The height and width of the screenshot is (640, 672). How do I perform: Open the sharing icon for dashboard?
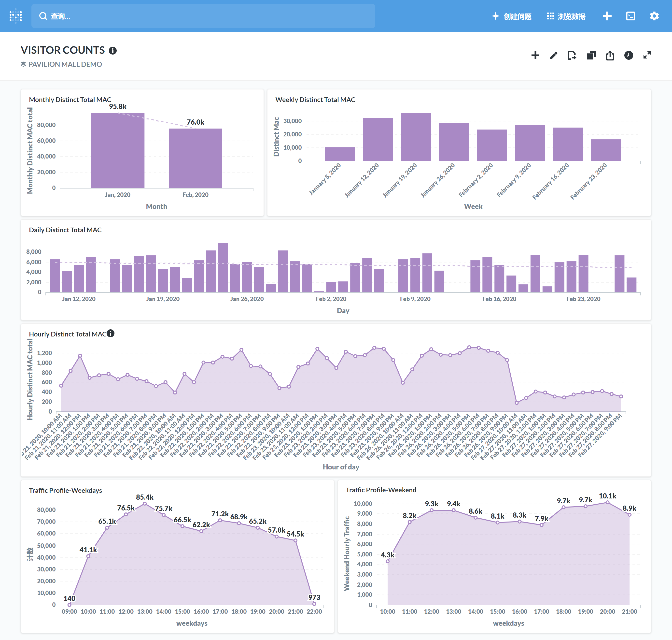[x=610, y=55]
